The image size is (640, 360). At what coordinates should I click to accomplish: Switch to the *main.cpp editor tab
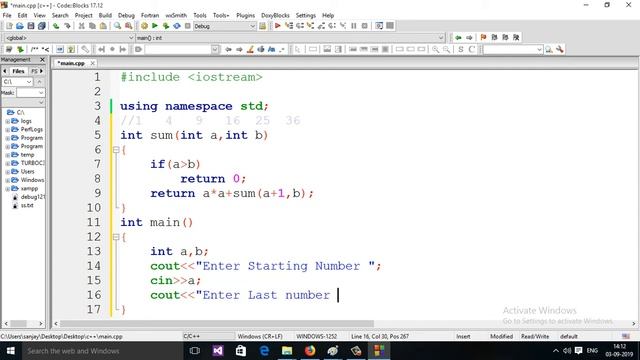(x=71, y=63)
